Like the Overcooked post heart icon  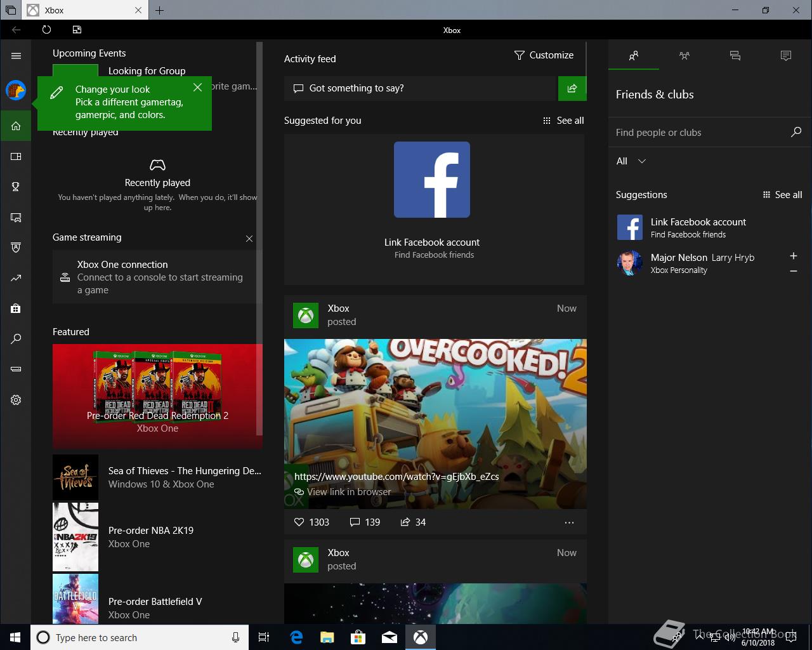tap(299, 522)
